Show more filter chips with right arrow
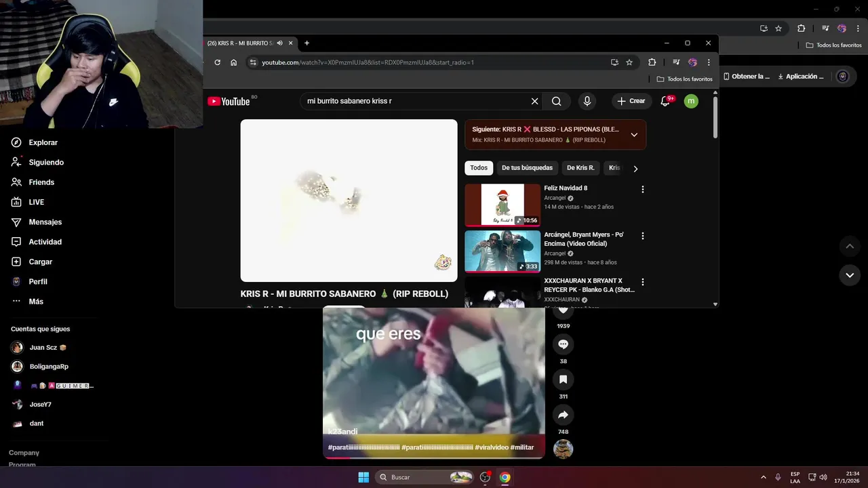 click(x=635, y=168)
